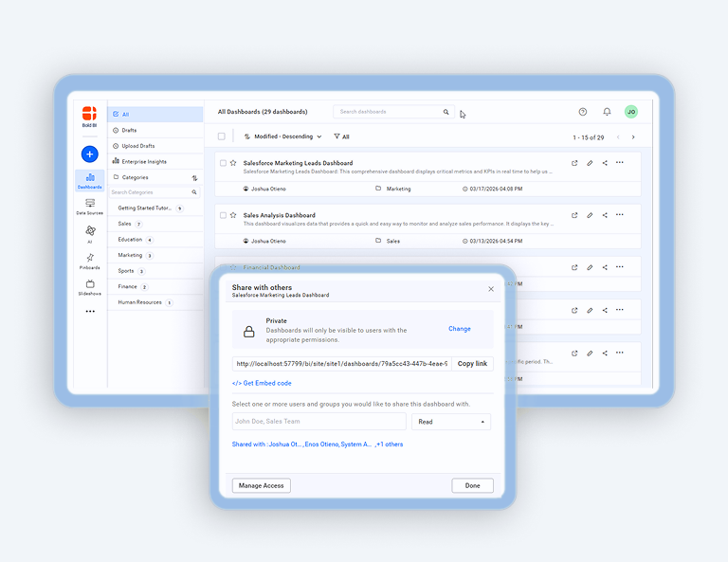The image size is (728, 562).
Task: Open the Marketing category
Action: tap(155, 256)
